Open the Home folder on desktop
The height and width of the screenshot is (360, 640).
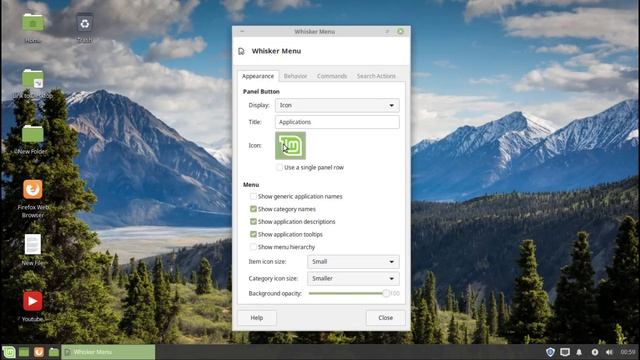33,23
